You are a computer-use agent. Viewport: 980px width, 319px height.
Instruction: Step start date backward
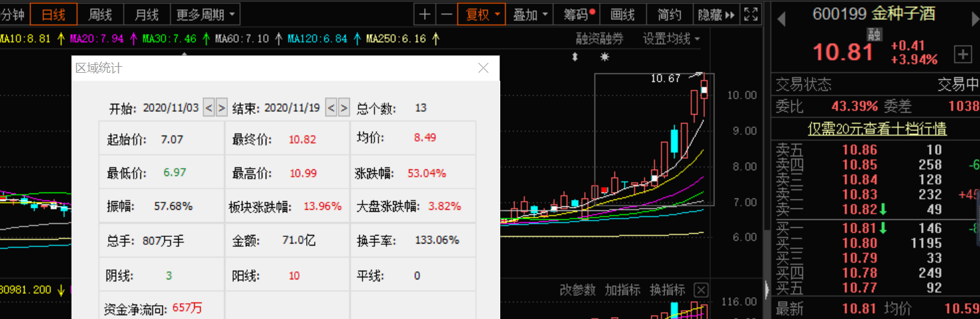click(208, 107)
